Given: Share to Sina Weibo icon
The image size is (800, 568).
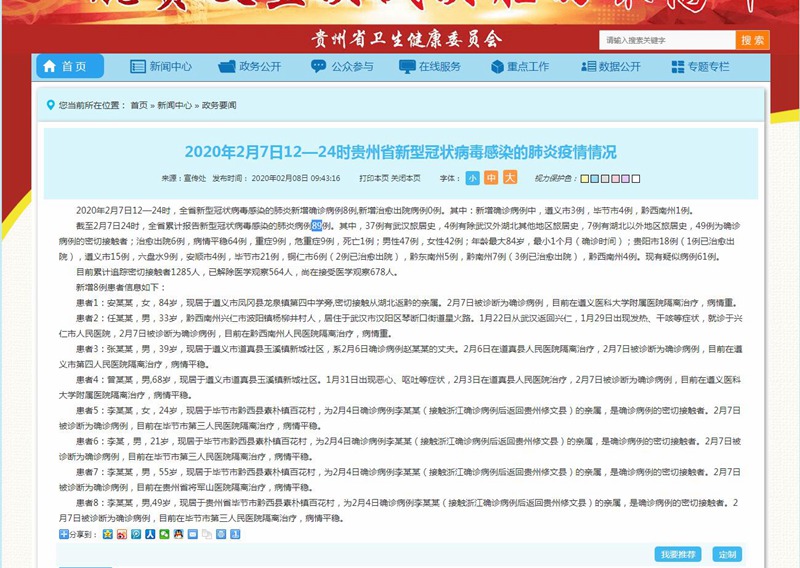Looking at the screenshot, I should pos(121,534).
